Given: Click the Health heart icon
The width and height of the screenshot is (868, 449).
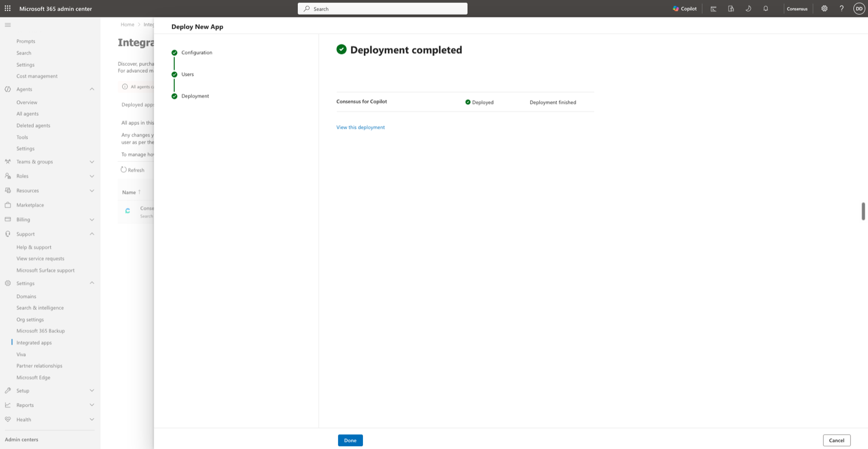Looking at the screenshot, I should coord(8,420).
